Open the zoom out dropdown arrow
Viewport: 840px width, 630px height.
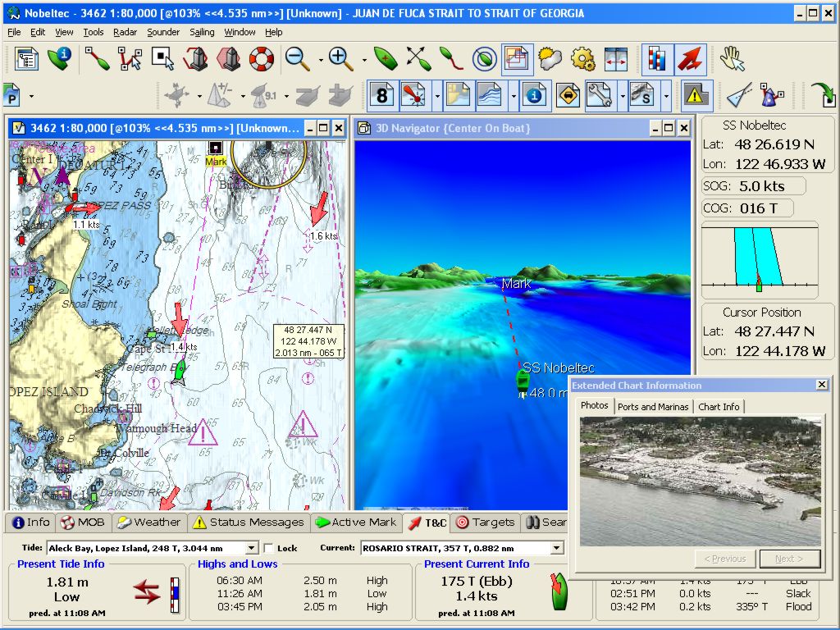pyautogui.click(x=321, y=60)
